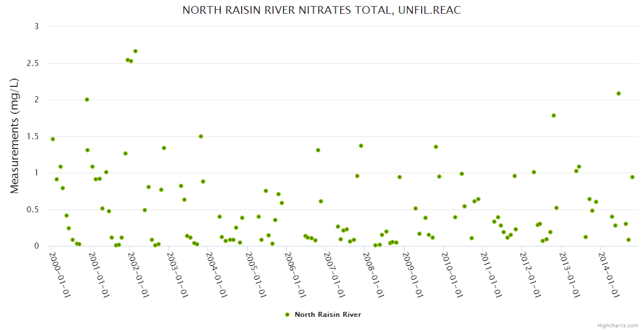
Task: Click the North Raisin River Nitrates chart title
Action: [321, 10]
